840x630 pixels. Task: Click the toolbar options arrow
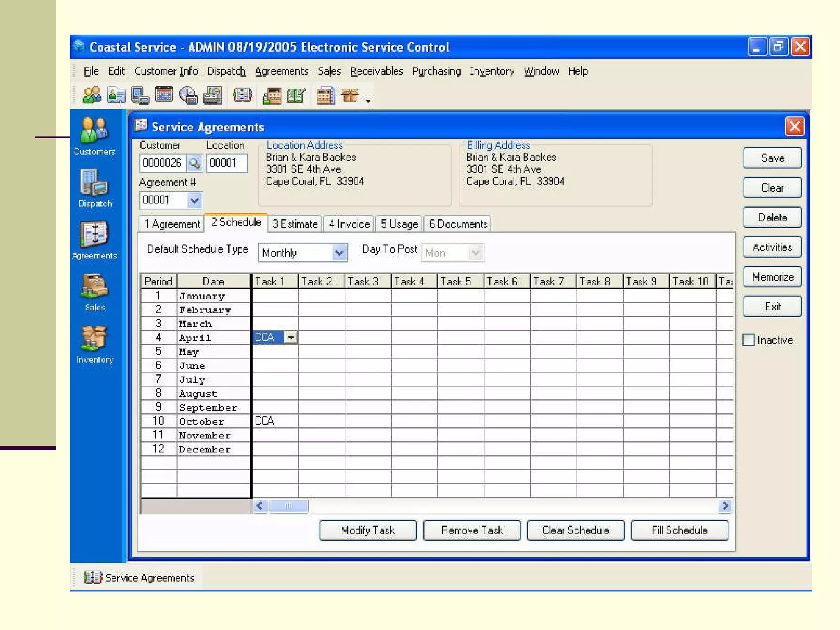click(368, 101)
